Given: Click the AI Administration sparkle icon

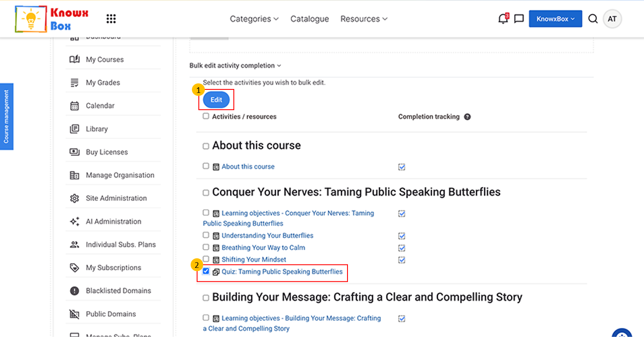Looking at the screenshot, I should [x=74, y=221].
